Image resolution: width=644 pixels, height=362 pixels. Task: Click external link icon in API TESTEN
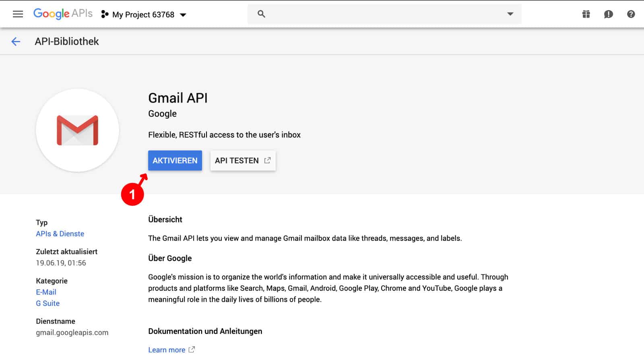(x=267, y=160)
